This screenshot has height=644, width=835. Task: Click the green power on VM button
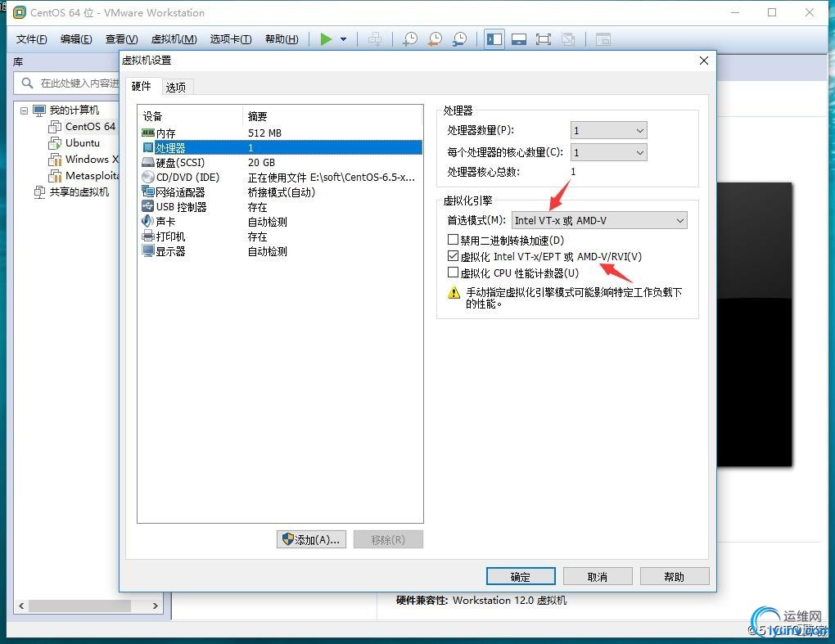coord(326,38)
